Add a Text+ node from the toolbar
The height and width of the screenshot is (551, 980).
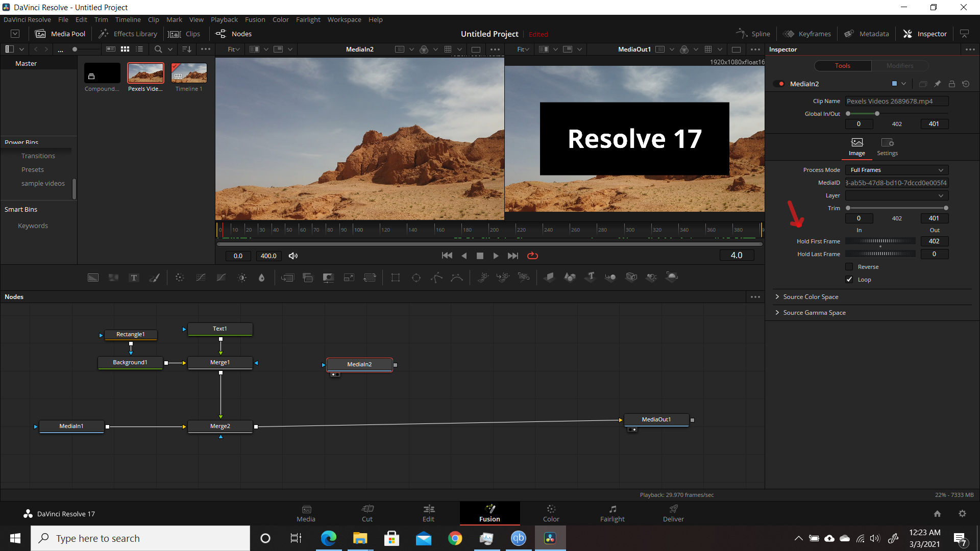pos(134,278)
